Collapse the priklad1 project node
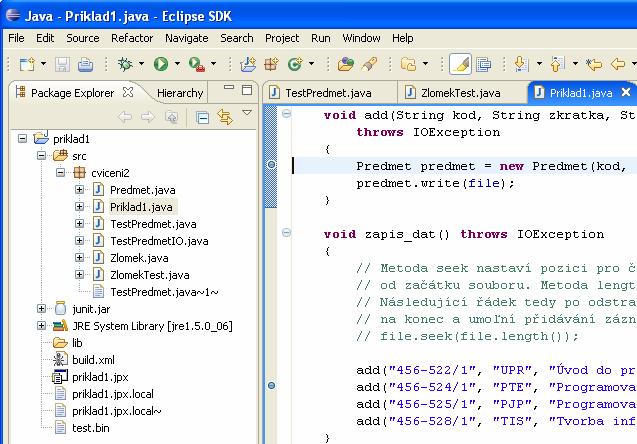This screenshot has width=637, height=444. point(22,139)
